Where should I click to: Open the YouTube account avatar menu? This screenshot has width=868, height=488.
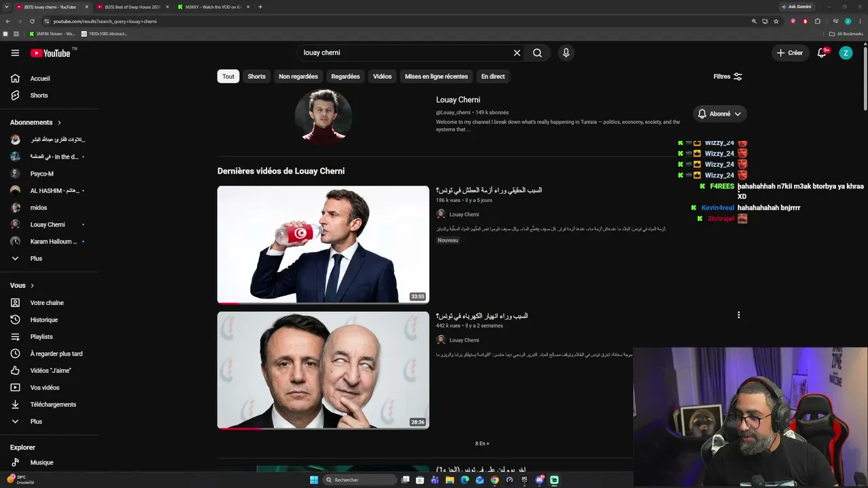point(846,53)
